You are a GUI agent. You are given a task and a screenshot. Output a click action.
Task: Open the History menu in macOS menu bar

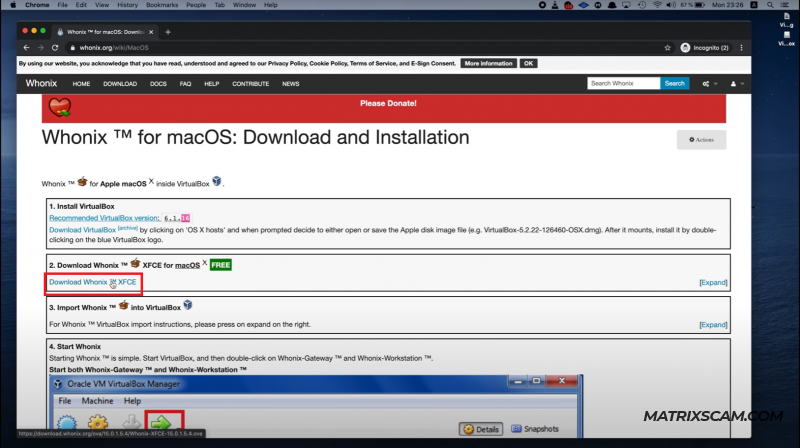(x=128, y=5)
